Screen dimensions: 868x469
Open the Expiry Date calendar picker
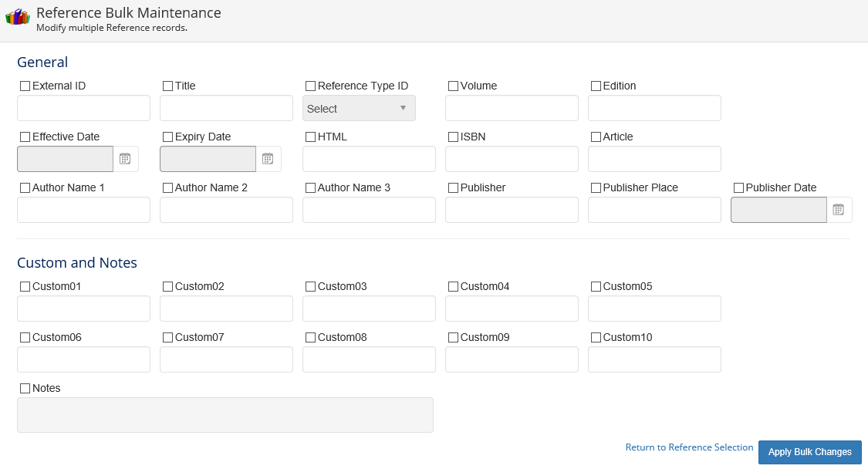pos(268,159)
